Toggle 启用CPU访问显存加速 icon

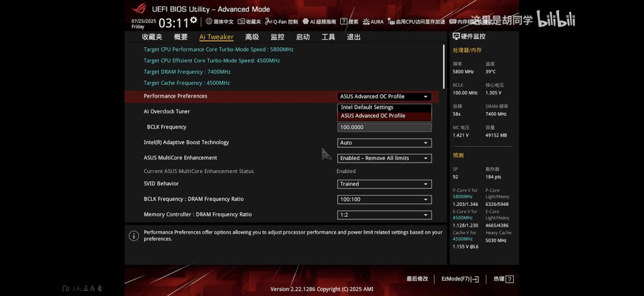[391, 21]
